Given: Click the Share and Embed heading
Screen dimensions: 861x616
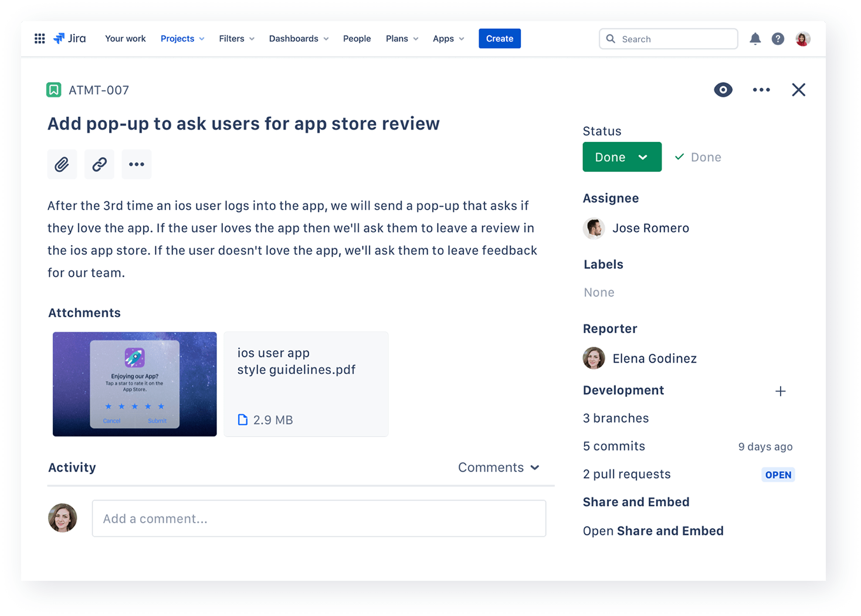Looking at the screenshot, I should (636, 502).
